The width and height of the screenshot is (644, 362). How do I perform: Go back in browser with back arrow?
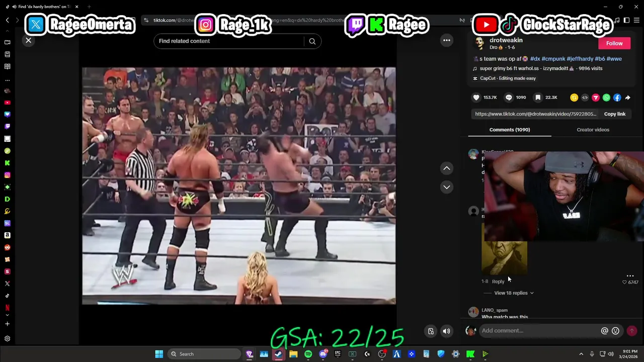7,20
